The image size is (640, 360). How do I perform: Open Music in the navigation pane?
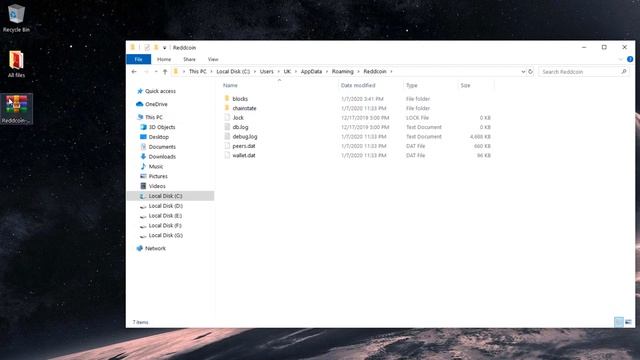156,166
